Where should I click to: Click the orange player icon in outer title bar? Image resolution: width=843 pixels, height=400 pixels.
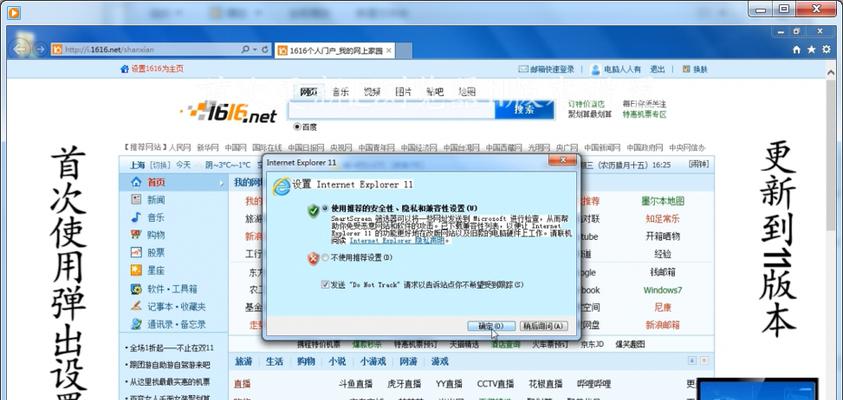14,12
